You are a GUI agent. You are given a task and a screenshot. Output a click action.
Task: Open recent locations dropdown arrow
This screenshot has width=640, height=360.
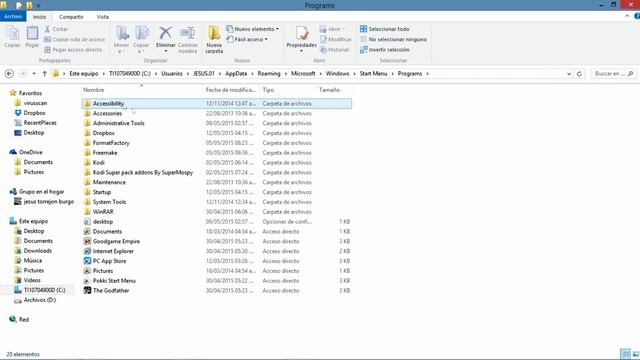point(34,74)
